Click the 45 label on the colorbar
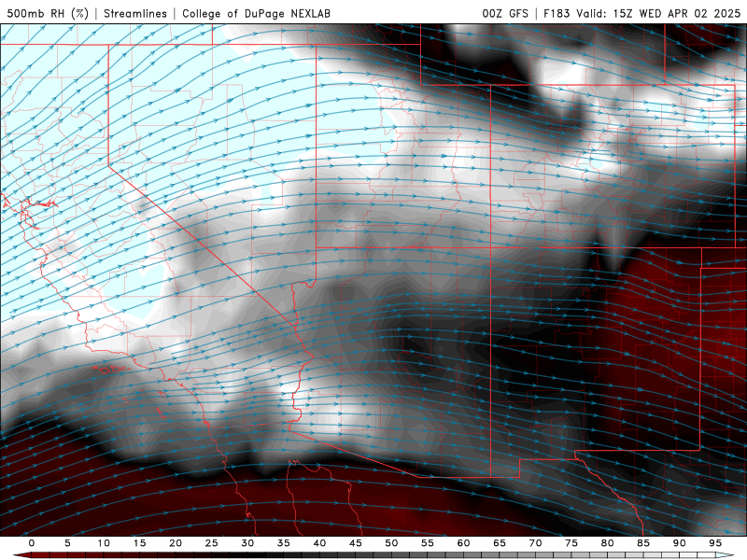Image resolution: width=747 pixels, height=560 pixels. (356, 543)
